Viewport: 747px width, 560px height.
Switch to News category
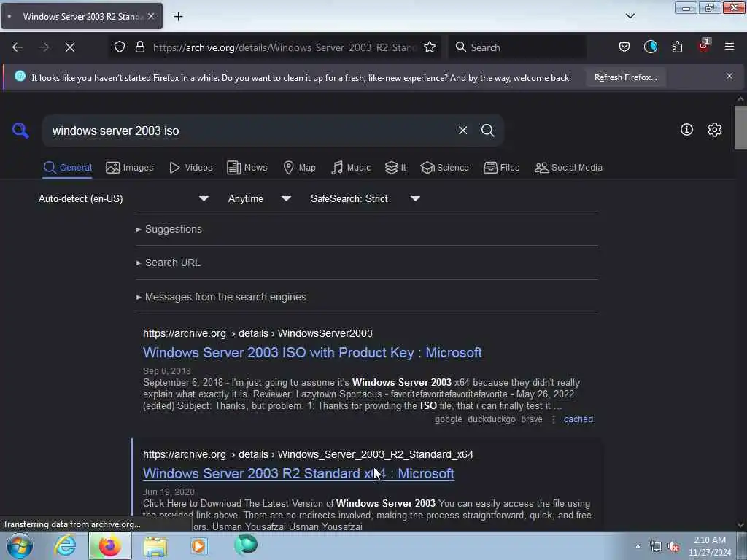247,168
